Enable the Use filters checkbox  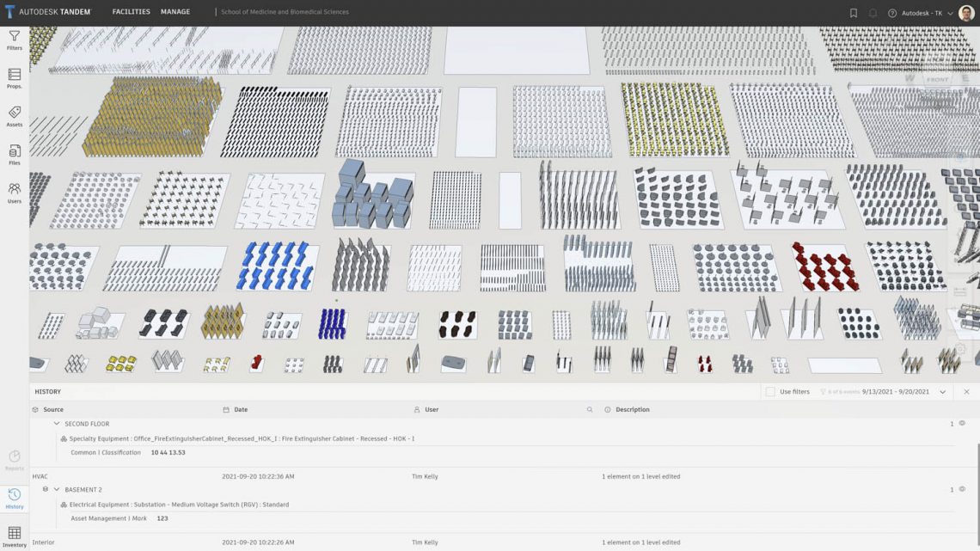coord(769,391)
